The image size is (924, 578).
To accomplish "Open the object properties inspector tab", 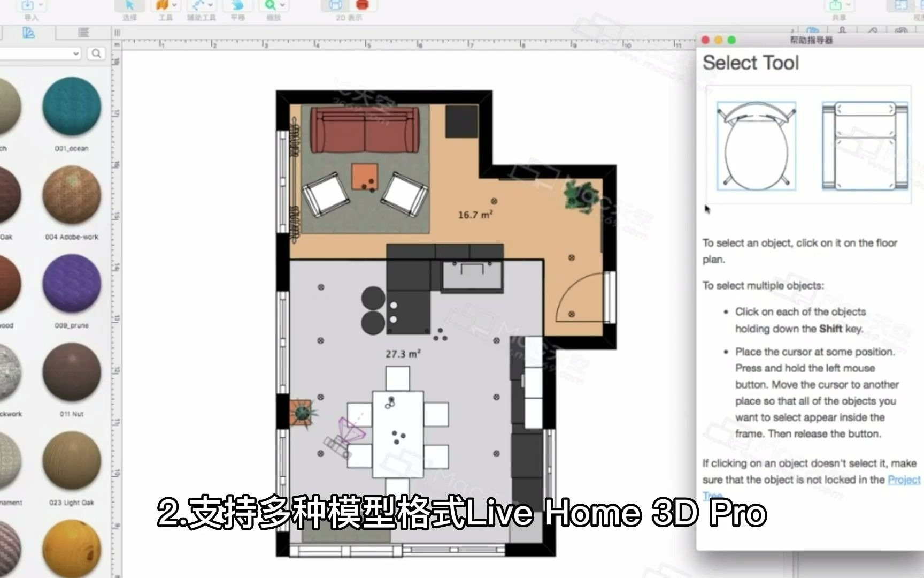I will (842, 30).
